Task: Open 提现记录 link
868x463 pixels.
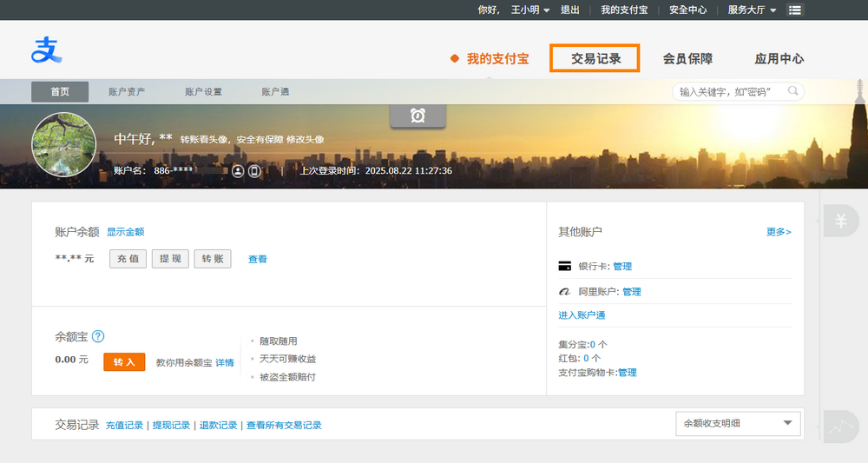Action: [x=171, y=426]
